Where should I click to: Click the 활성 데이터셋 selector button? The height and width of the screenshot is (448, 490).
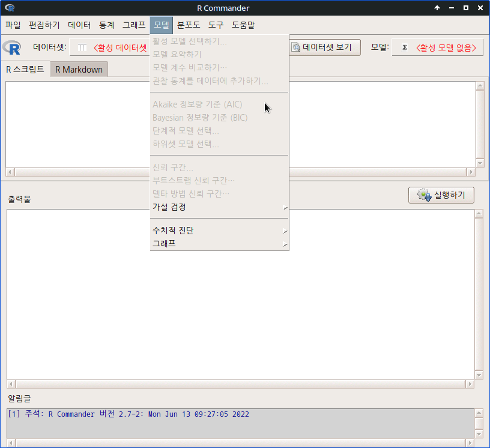coord(109,47)
